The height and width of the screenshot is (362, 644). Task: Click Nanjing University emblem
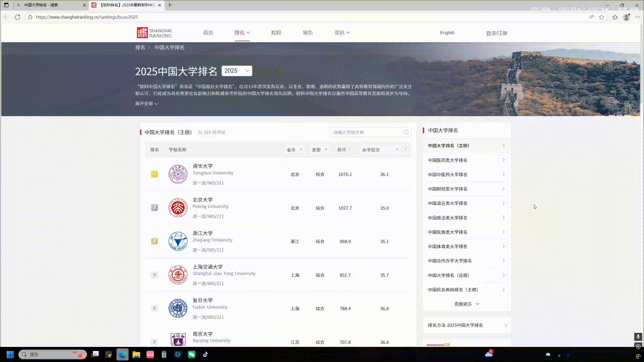tap(178, 339)
